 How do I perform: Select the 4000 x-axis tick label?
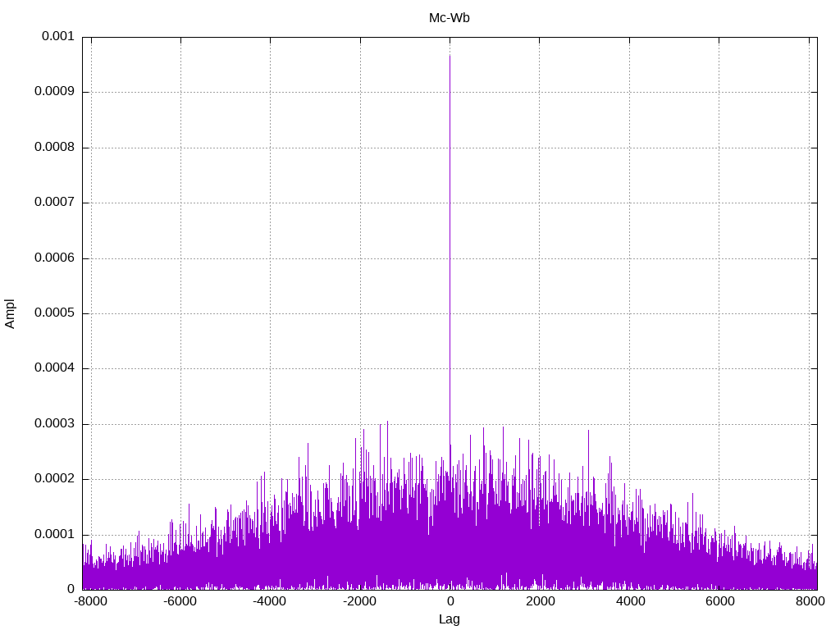(x=630, y=602)
